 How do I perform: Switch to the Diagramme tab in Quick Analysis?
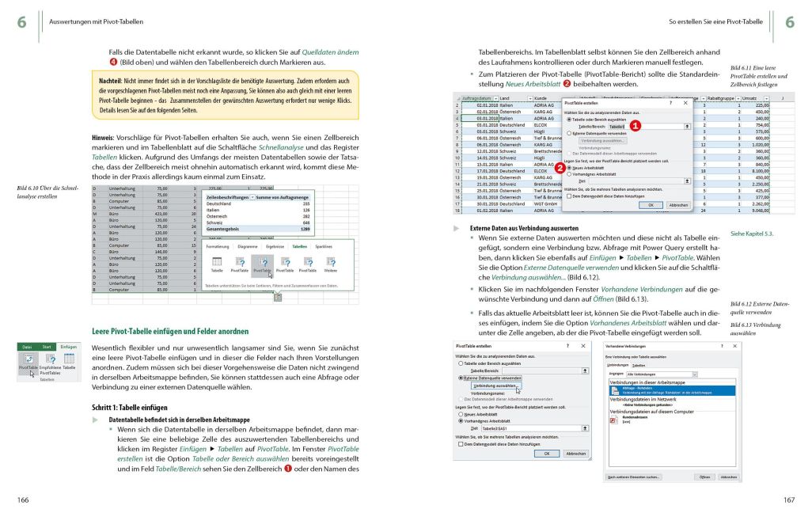pos(248,247)
